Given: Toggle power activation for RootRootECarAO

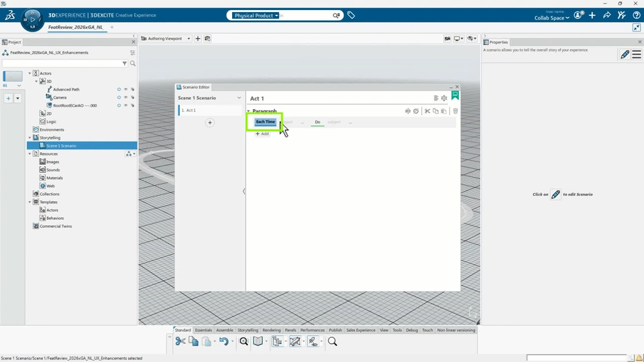Looking at the screenshot, I should pyautogui.click(x=119, y=105).
